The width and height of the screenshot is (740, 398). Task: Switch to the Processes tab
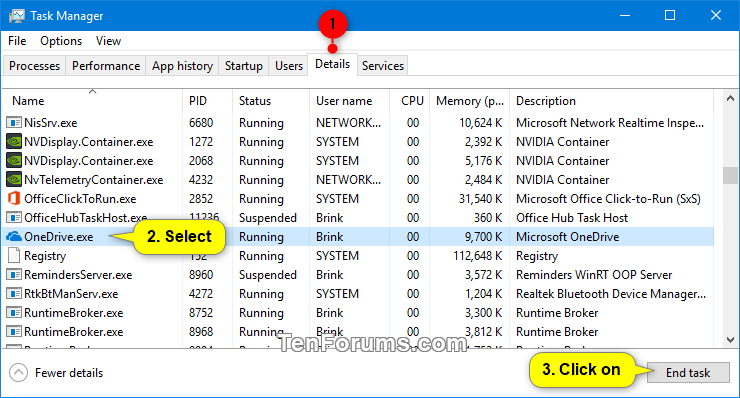click(34, 66)
